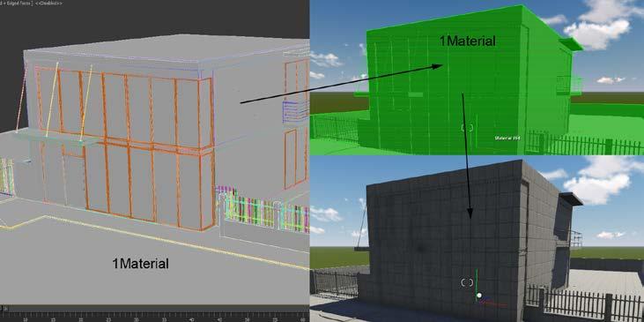Click the crosshair reticle in the gray textured view
644x322 pixels.
467,282
